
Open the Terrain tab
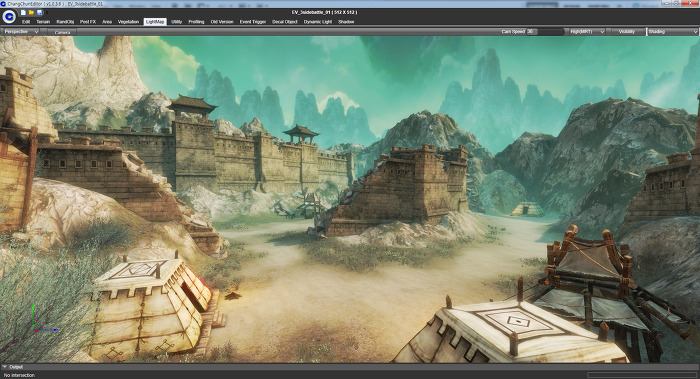[x=43, y=21]
